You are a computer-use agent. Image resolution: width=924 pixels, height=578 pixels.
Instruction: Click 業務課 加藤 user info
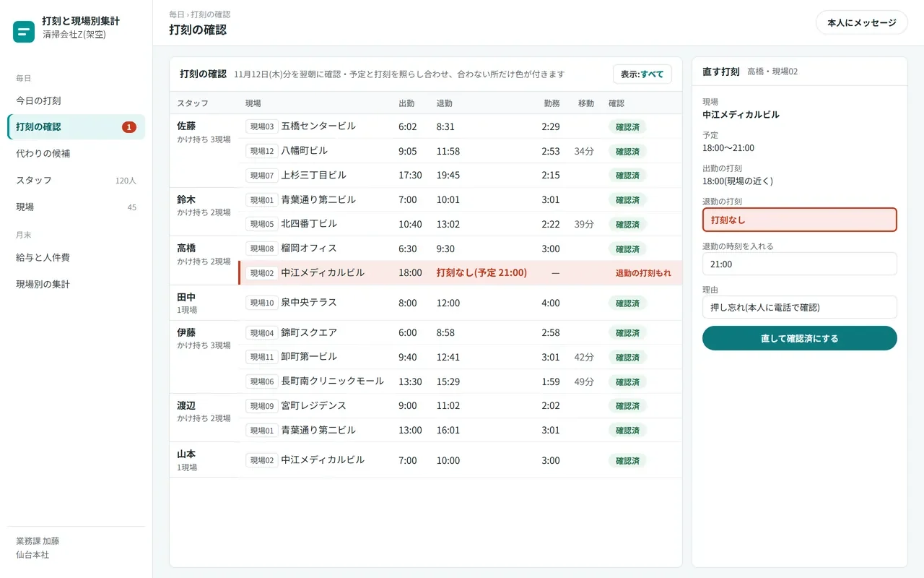(38, 541)
